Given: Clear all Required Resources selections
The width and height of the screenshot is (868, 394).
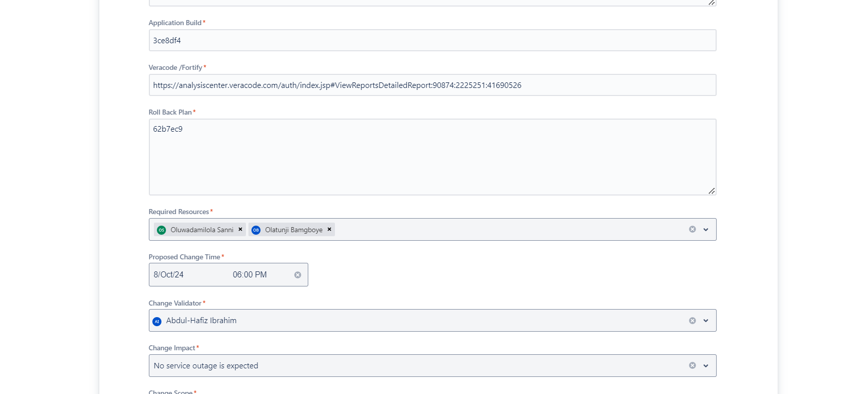Looking at the screenshot, I should tap(692, 229).
